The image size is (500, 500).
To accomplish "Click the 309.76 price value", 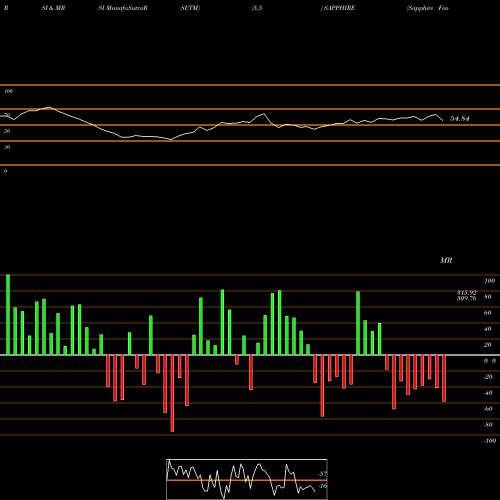I will point(466,298).
